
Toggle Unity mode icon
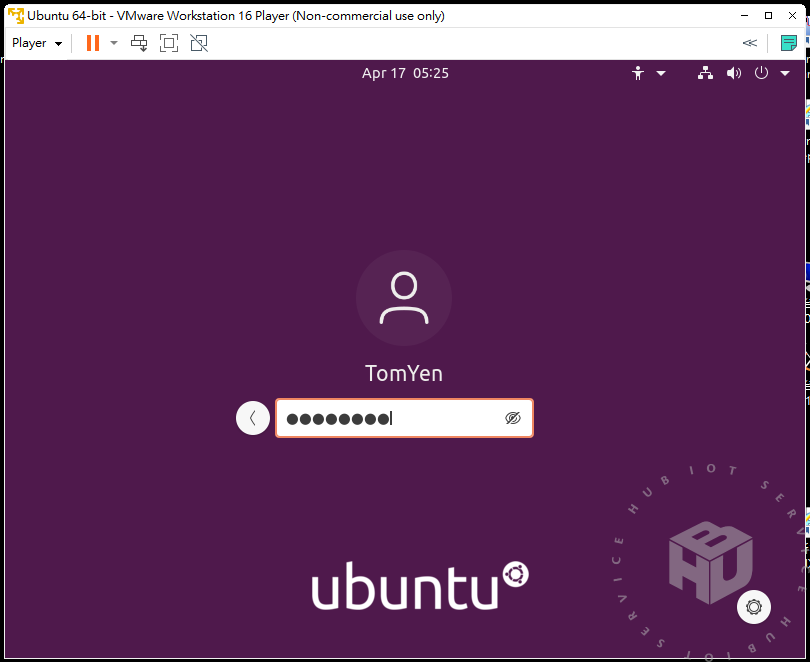tap(199, 43)
